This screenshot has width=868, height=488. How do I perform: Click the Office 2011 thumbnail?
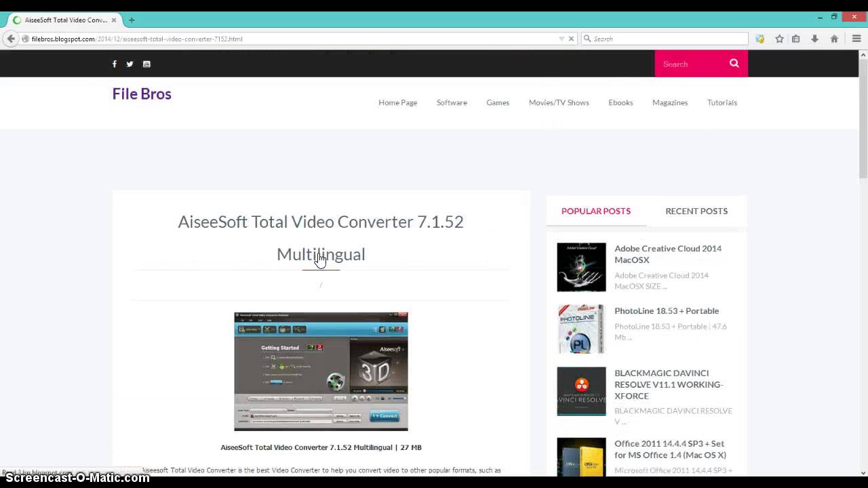[x=581, y=456]
